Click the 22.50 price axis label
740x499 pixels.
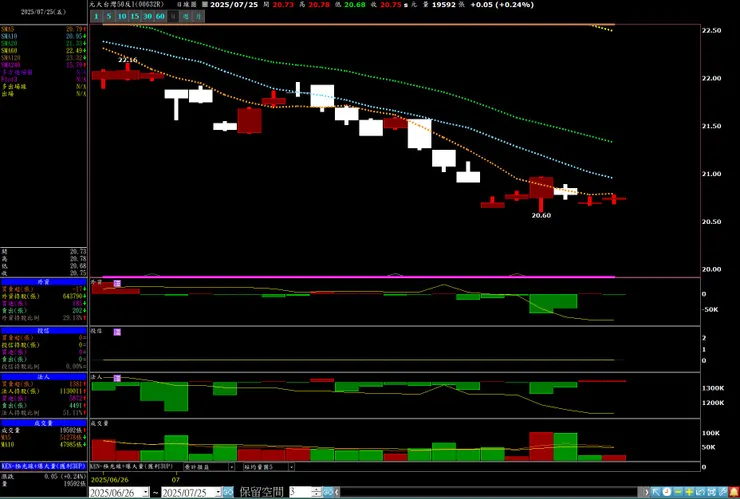coord(711,30)
